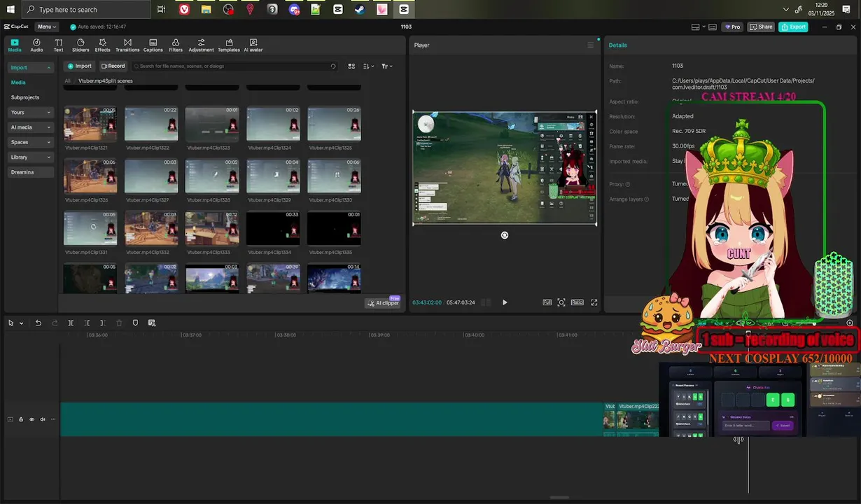Undo the last timeline action
The height and width of the screenshot is (504, 861).
[38, 323]
